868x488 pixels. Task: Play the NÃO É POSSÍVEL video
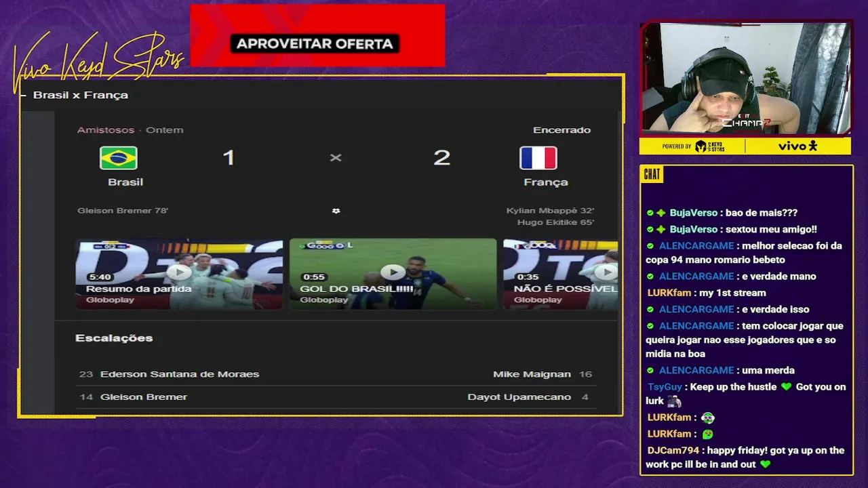[561, 274]
